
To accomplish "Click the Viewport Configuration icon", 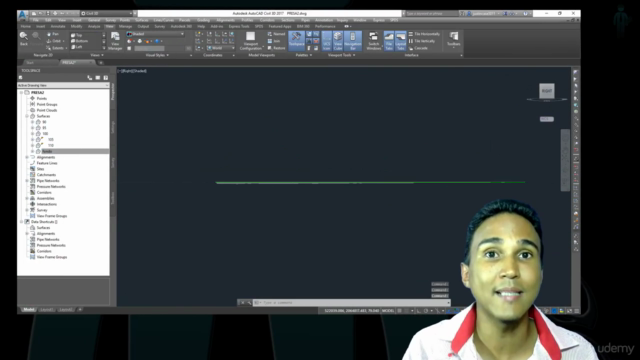I will (x=251, y=41).
